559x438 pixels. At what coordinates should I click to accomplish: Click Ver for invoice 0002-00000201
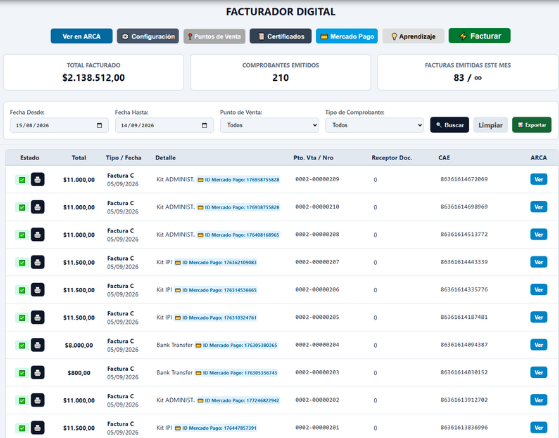539,428
